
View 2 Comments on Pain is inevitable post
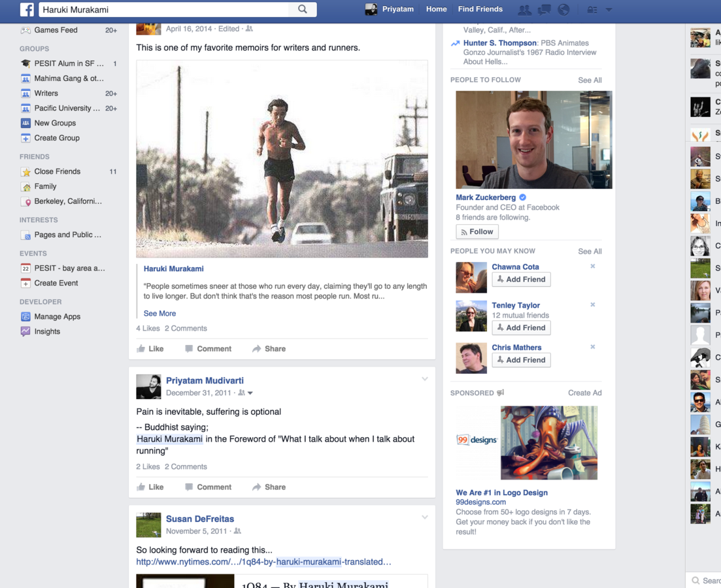(x=186, y=466)
